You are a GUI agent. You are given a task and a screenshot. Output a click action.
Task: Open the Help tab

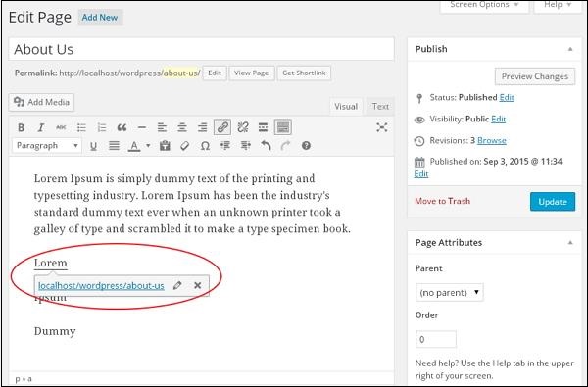pos(558,5)
